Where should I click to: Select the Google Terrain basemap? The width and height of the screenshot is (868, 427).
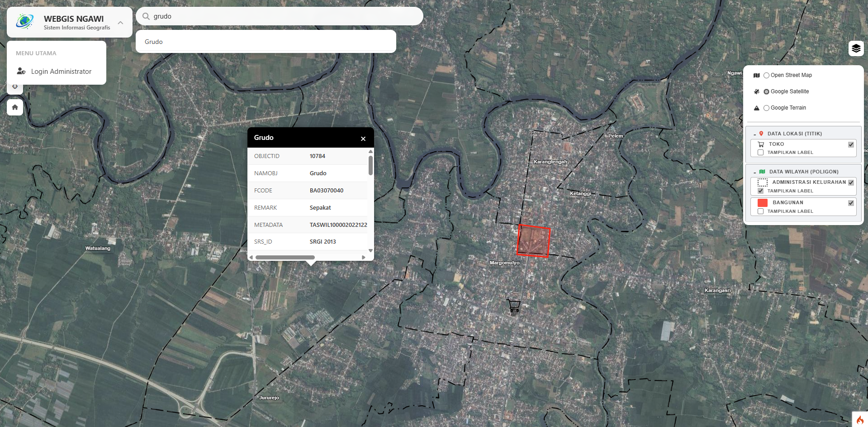766,108
